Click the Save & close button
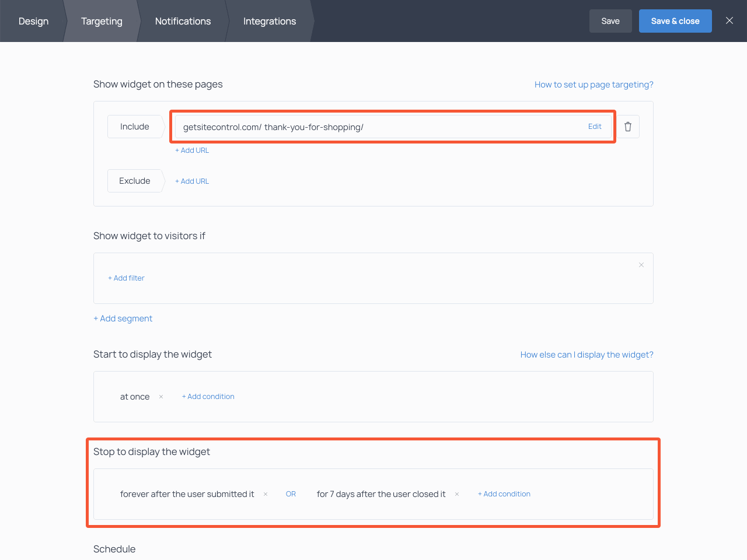Image resolution: width=747 pixels, height=560 pixels. tap(675, 20)
